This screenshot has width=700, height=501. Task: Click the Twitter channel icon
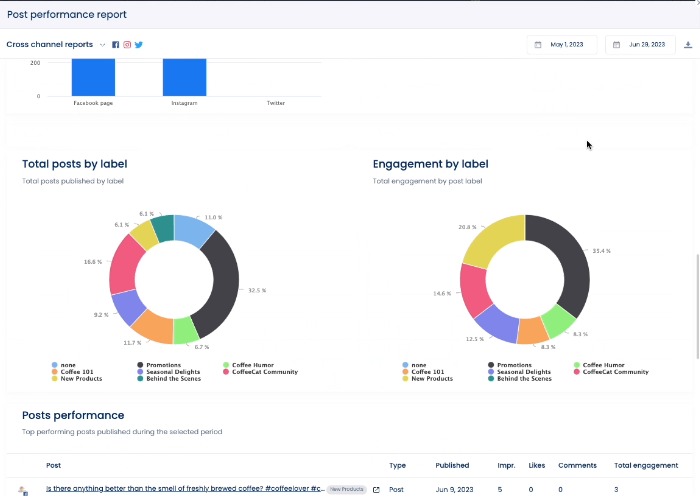click(139, 45)
